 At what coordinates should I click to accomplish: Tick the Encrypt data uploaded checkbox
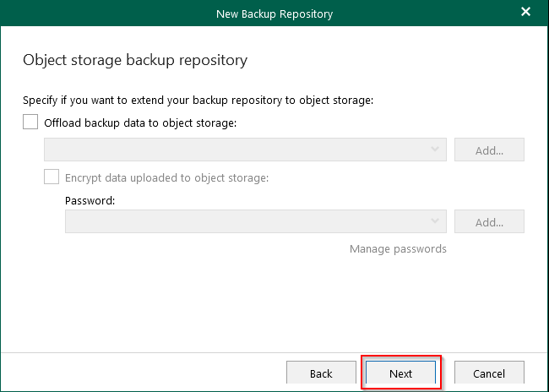tap(52, 177)
